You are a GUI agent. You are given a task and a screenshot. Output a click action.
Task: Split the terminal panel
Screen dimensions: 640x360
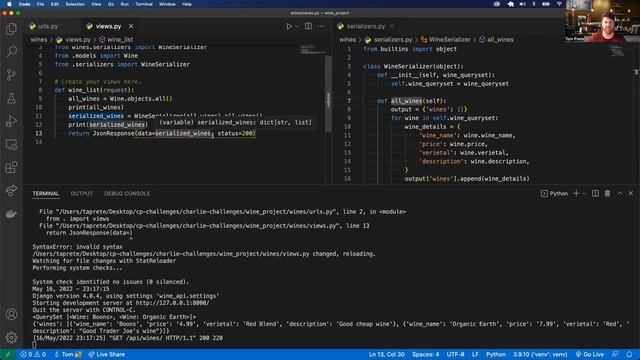pos(596,193)
